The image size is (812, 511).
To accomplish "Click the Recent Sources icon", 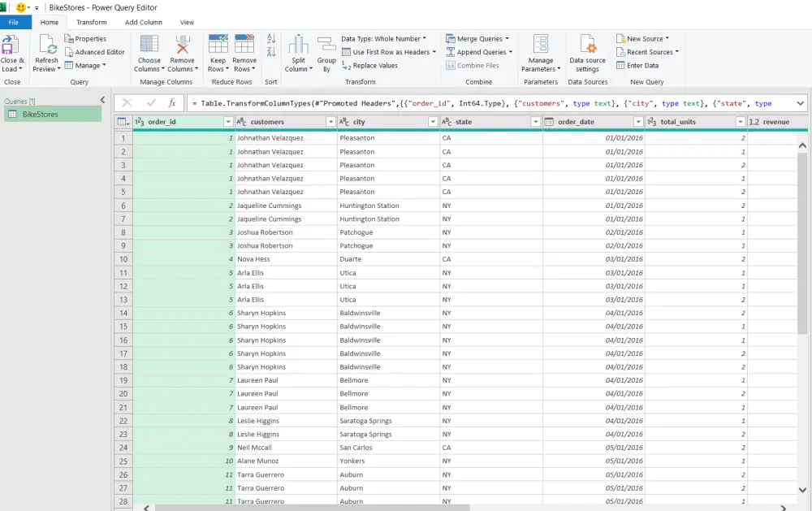I will [621, 52].
